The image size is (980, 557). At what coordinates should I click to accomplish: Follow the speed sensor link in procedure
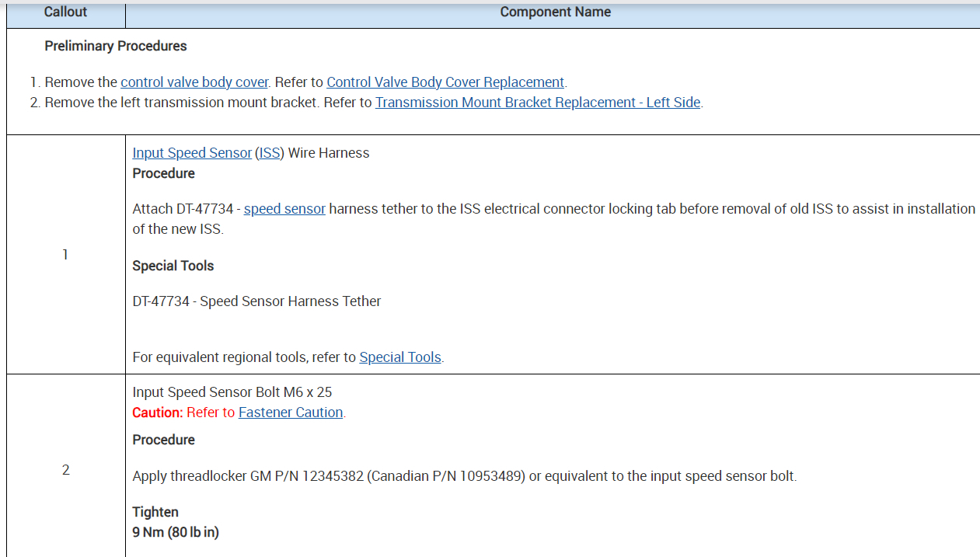(x=284, y=209)
